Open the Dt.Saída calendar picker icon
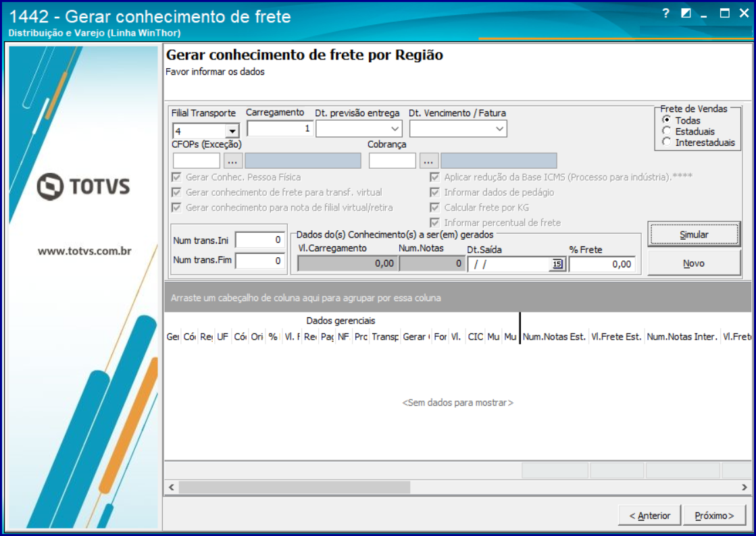This screenshot has width=756, height=536. [x=557, y=264]
